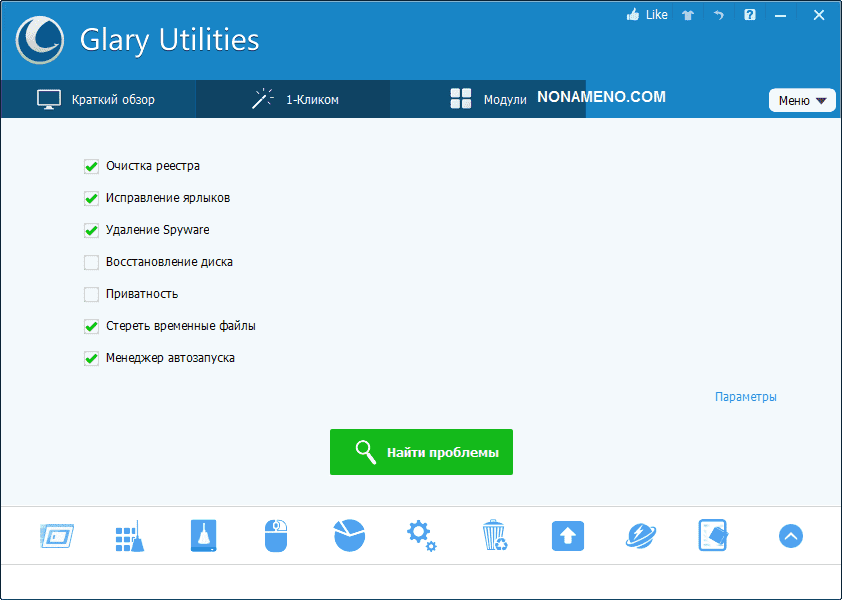Screen dimensions: 843x601
Task: Click the undo arrow icon in title bar
Action: tap(718, 15)
